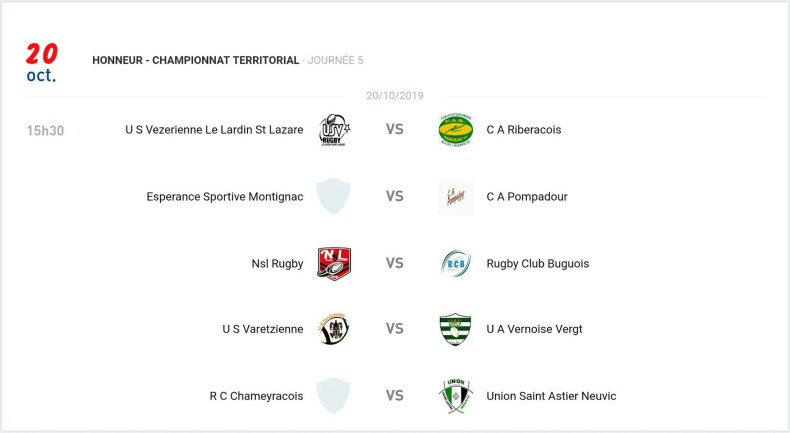Open the C A Pompadour team link
Image resolution: width=790 pixels, height=433 pixels.
(527, 197)
